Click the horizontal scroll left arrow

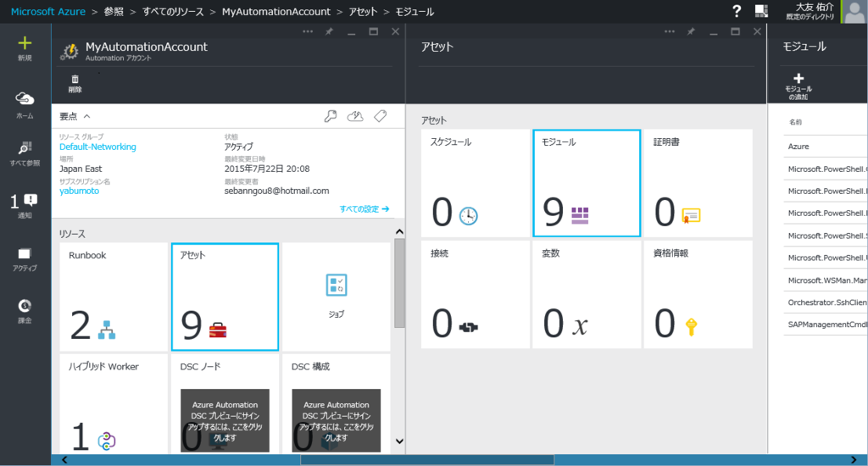click(64, 460)
